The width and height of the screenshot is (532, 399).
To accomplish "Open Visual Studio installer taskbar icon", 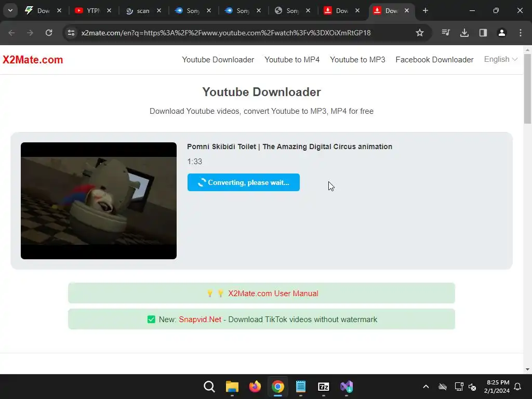I will 347,387.
